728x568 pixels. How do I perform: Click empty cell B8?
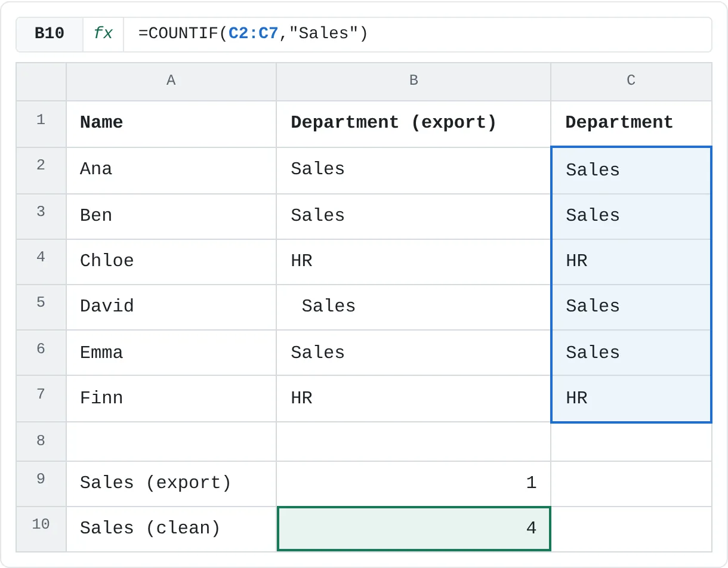[x=414, y=442]
